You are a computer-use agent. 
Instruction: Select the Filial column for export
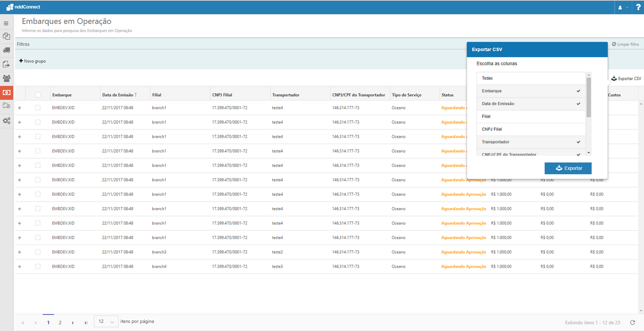point(531,117)
